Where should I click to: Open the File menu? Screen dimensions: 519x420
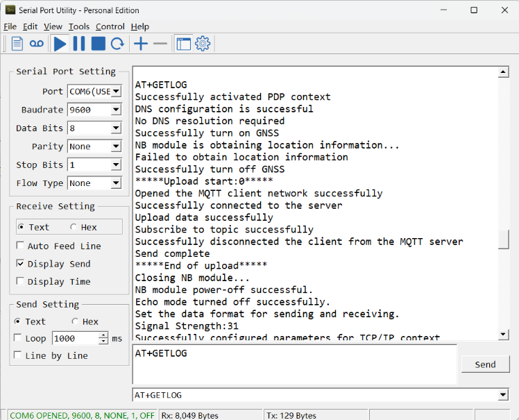tap(10, 26)
